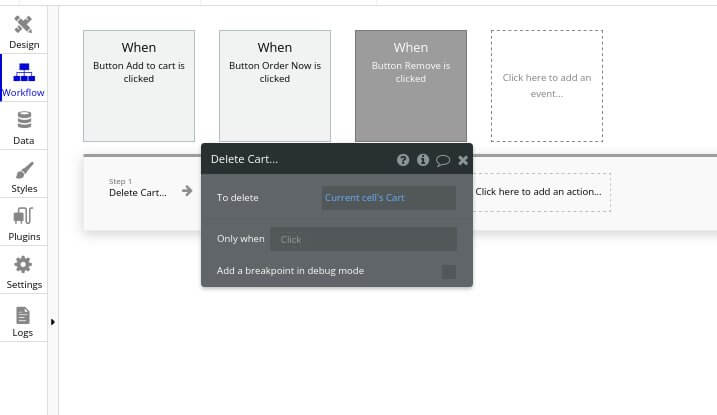This screenshot has width=717, height=415.
Task: Select the Button Remove is clicked event
Action: (x=411, y=86)
